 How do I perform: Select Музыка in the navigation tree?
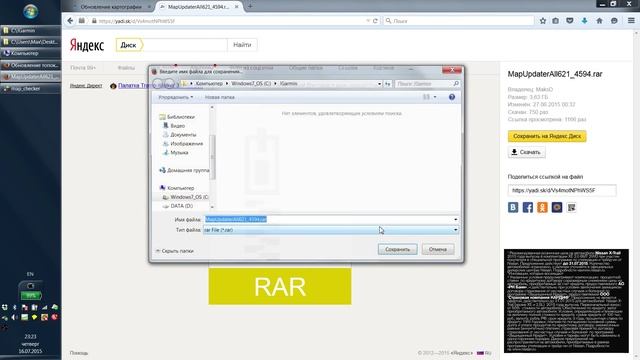point(176,153)
